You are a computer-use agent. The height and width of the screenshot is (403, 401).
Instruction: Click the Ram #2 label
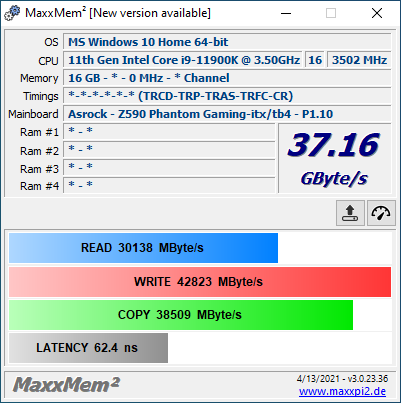[39, 151]
